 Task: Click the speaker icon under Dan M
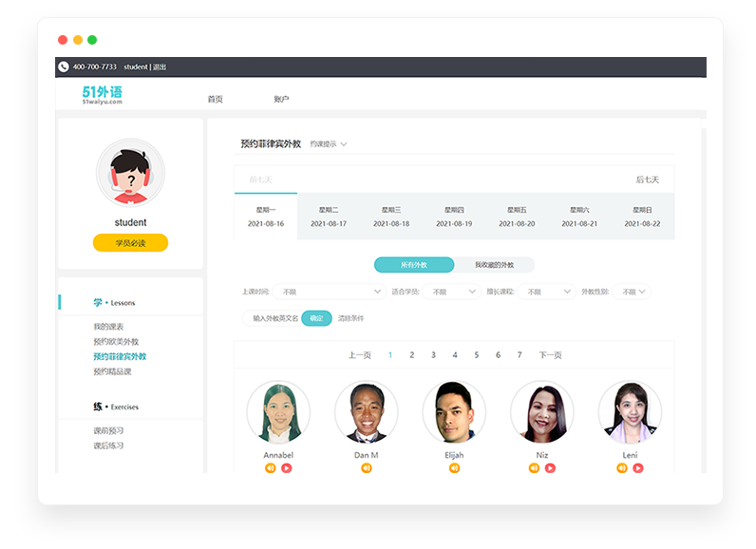[366, 467]
